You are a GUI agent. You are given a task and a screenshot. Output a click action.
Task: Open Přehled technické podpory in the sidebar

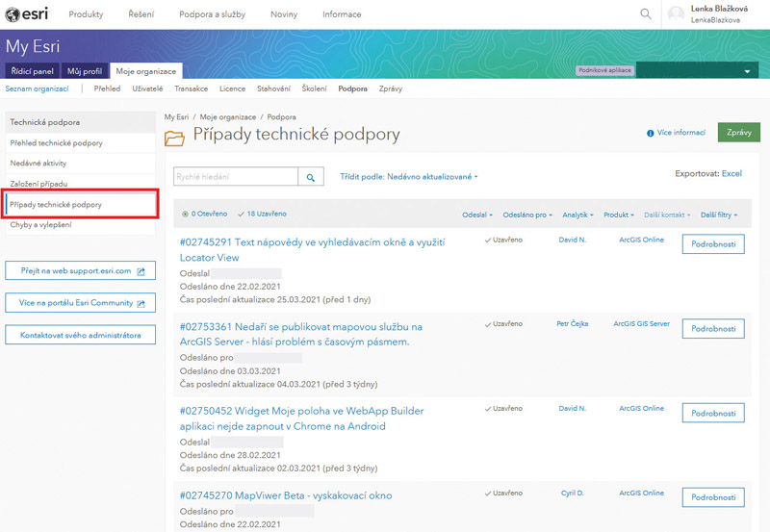81,143
